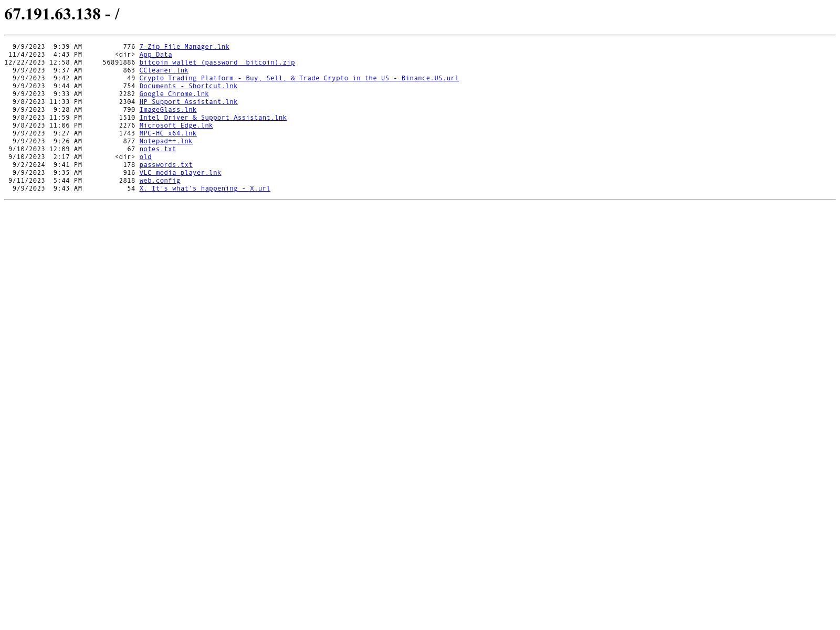Browse into the old directory
Viewport: 840px width, 630px height.
tap(145, 157)
